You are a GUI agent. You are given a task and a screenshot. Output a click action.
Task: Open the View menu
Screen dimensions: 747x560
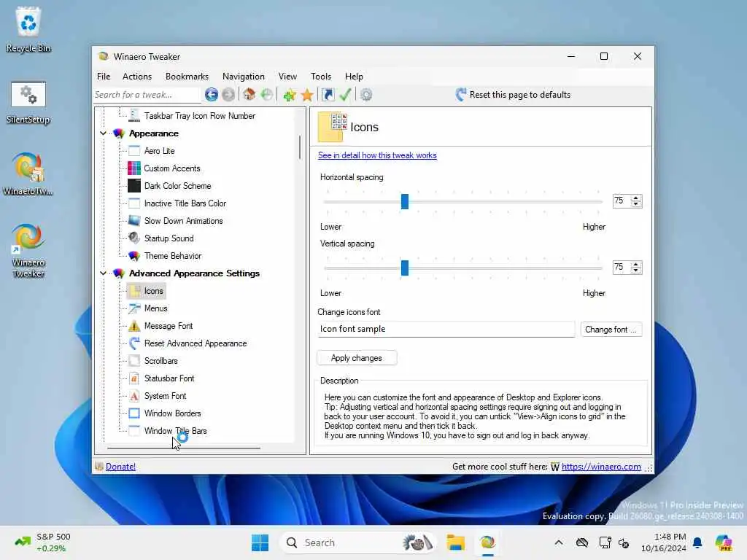[287, 77]
